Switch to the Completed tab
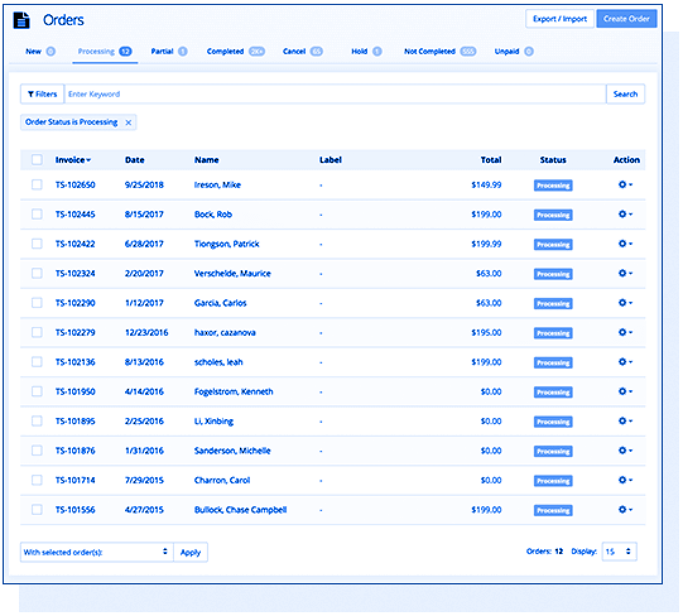683x616 pixels. click(225, 52)
